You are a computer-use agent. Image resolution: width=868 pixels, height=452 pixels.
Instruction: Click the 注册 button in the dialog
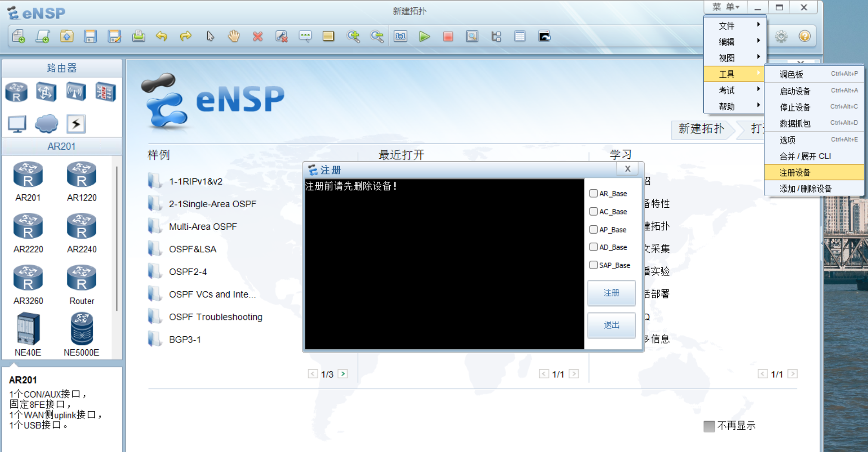[x=611, y=293]
